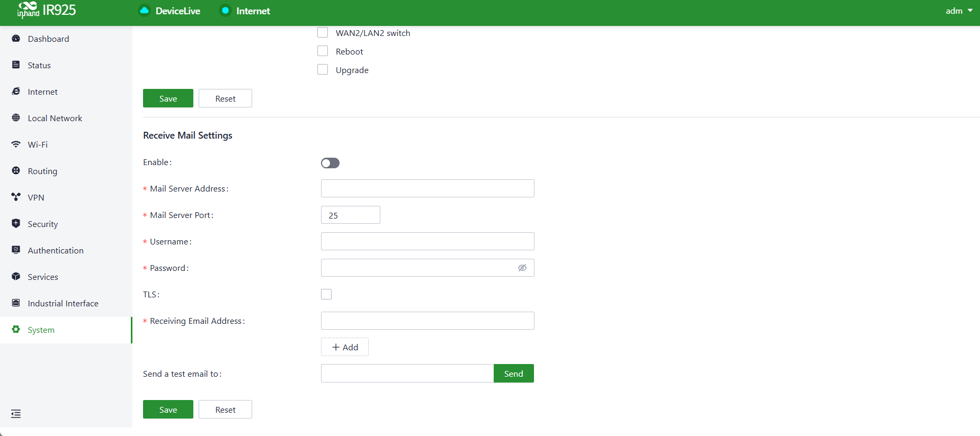Click the InHand IR925 logo
This screenshot has height=436, width=980.
pyautogui.click(x=47, y=10)
